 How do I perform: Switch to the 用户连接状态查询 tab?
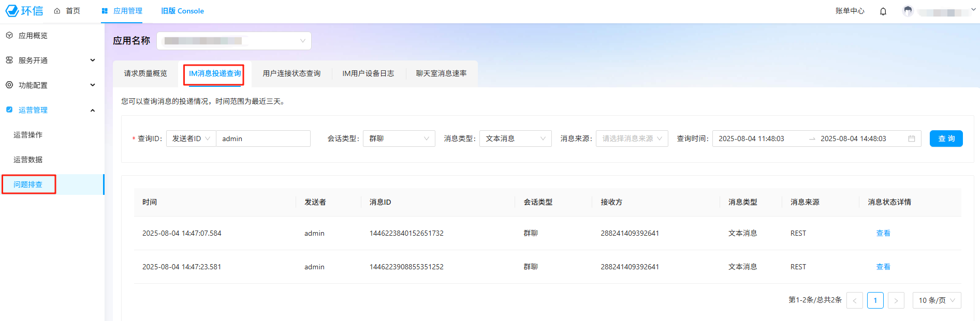point(291,73)
